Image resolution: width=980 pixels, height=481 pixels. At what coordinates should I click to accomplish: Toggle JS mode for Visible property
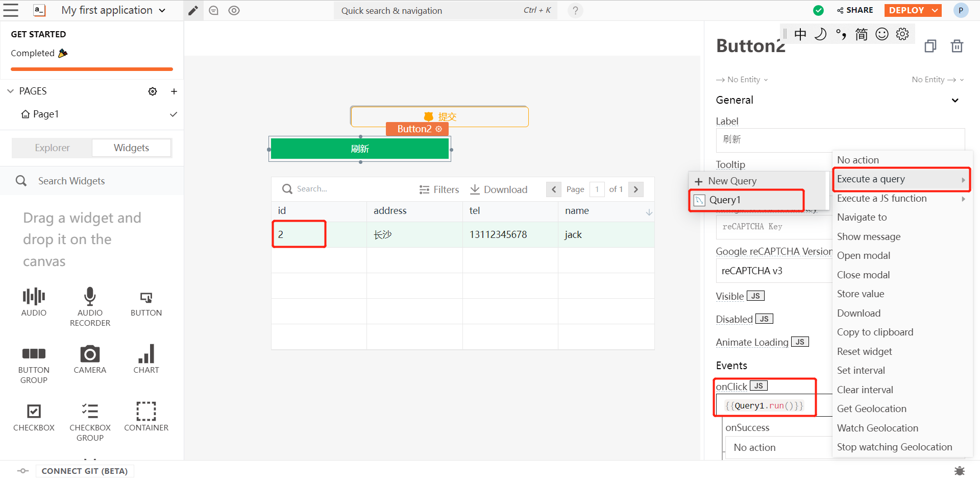755,296
